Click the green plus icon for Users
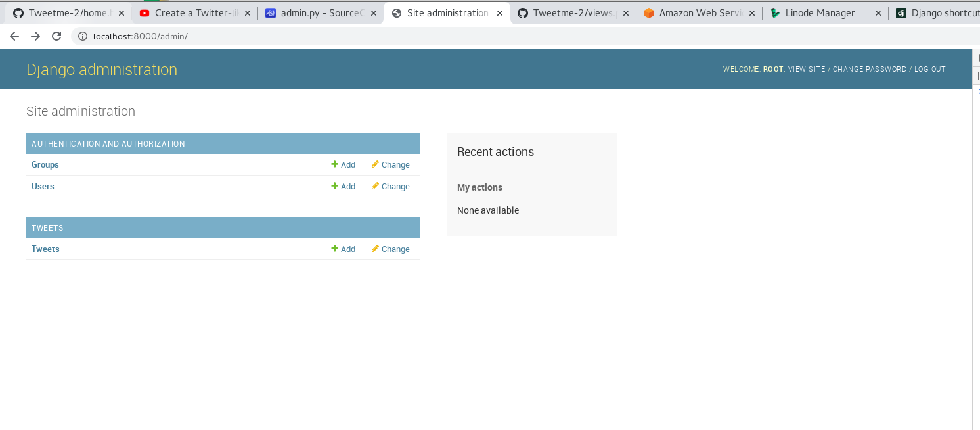Image resolution: width=980 pixels, height=430 pixels. (334, 186)
